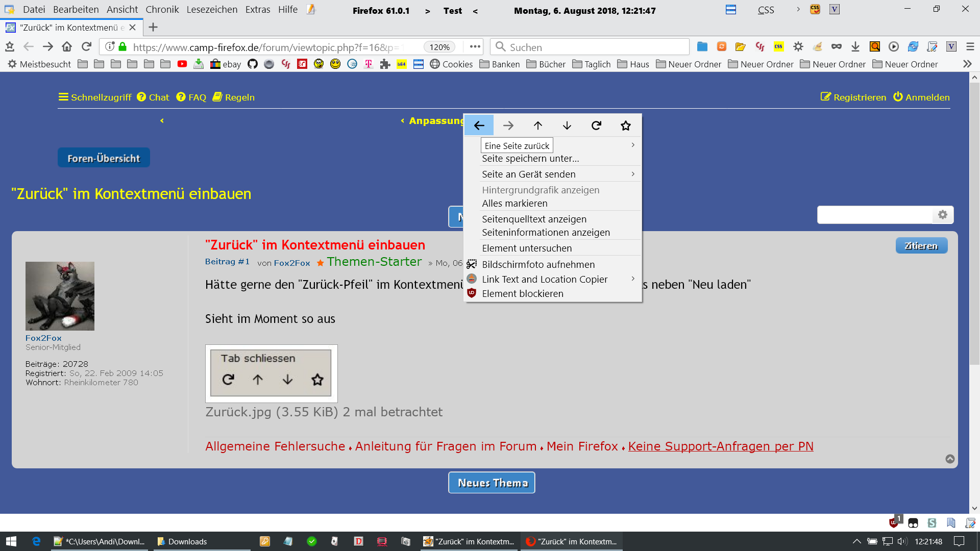Screen dimensions: 980x551
Task: Click the reload icon in context menu
Action: [x=596, y=126]
